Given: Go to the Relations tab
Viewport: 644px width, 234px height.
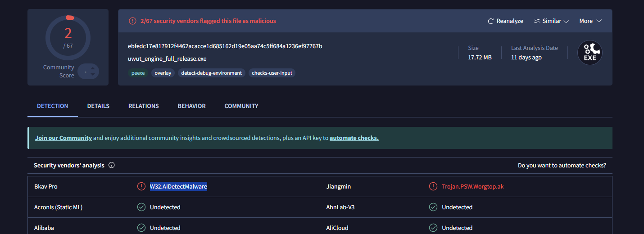Looking at the screenshot, I should [x=143, y=106].
